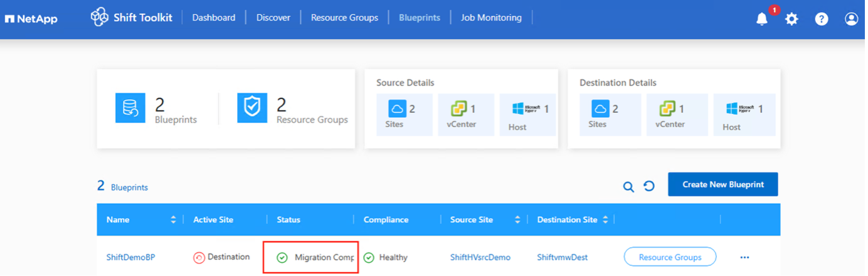Screen dimensions: 868x276
Task: Sort by Name column arrows
Action: coord(173,220)
